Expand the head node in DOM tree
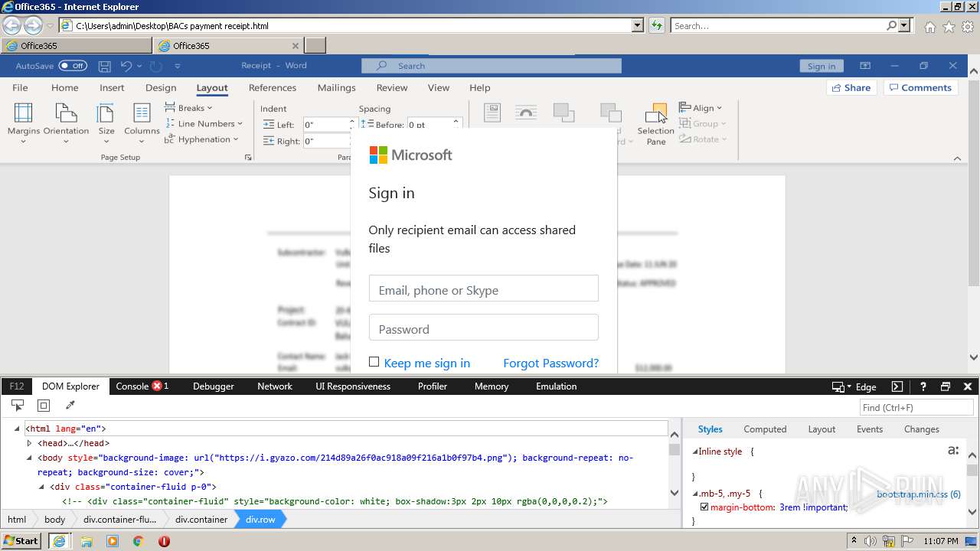This screenshot has width=980, height=551. (29, 443)
